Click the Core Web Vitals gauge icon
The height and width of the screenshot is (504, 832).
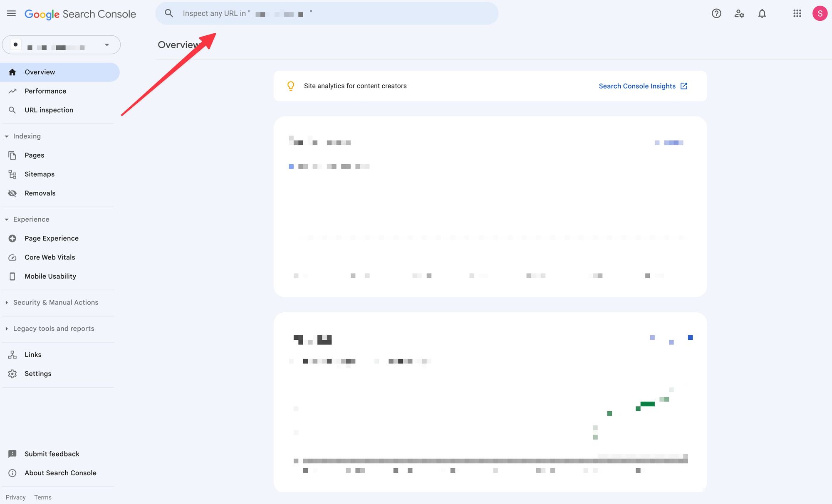pyautogui.click(x=12, y=257)
